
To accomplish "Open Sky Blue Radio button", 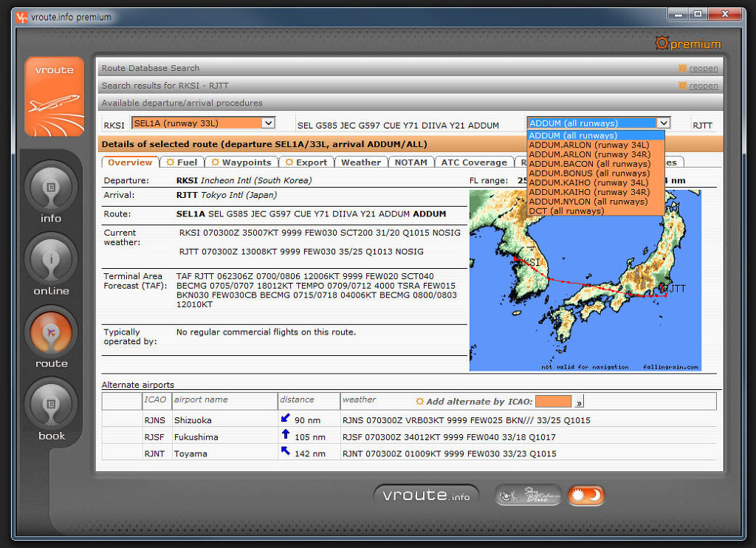I will click(527, 496).
